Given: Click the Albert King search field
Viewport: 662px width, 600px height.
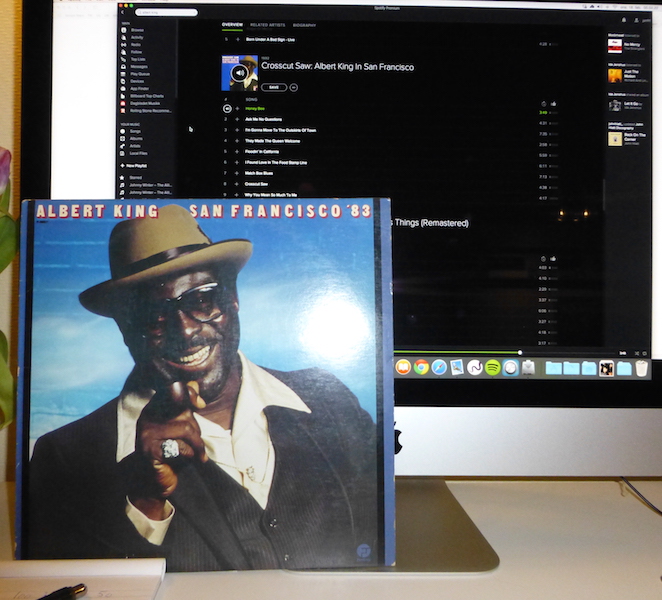Looking at the screenshot, I should [166, 13].
